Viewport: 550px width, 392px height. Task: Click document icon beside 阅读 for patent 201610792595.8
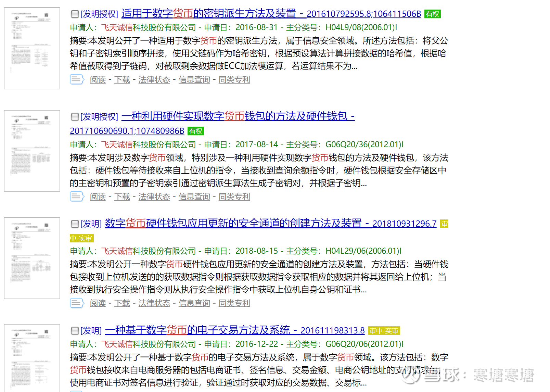tap(77, 79)
